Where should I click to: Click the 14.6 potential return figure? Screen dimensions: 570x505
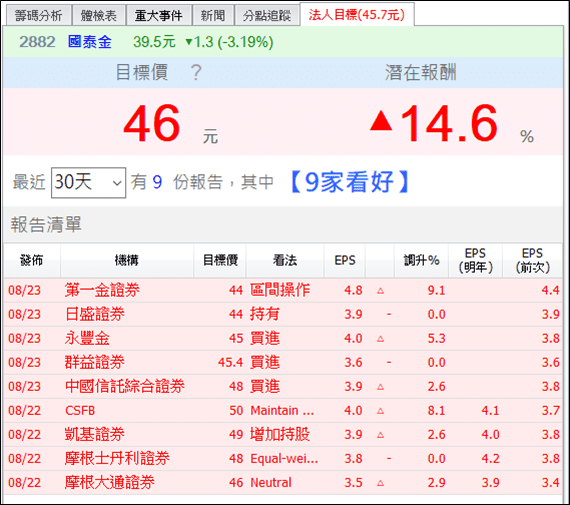[x=449, y=123]
